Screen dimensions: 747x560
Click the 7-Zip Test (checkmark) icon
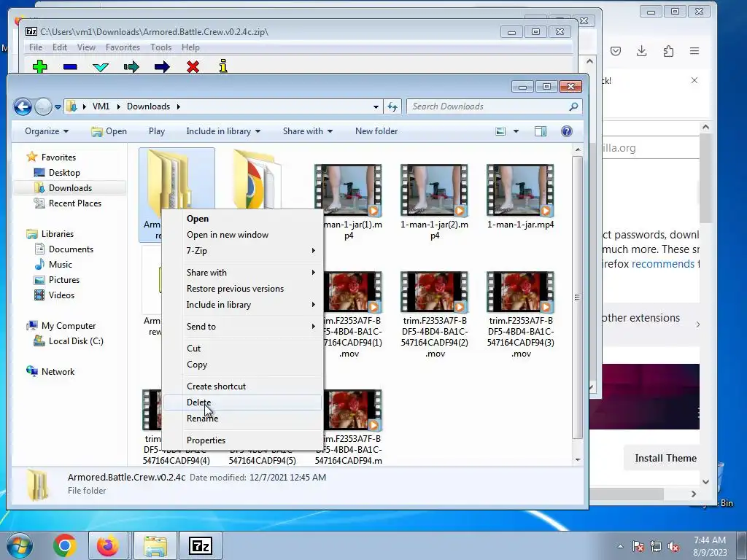tap(101, 67)
